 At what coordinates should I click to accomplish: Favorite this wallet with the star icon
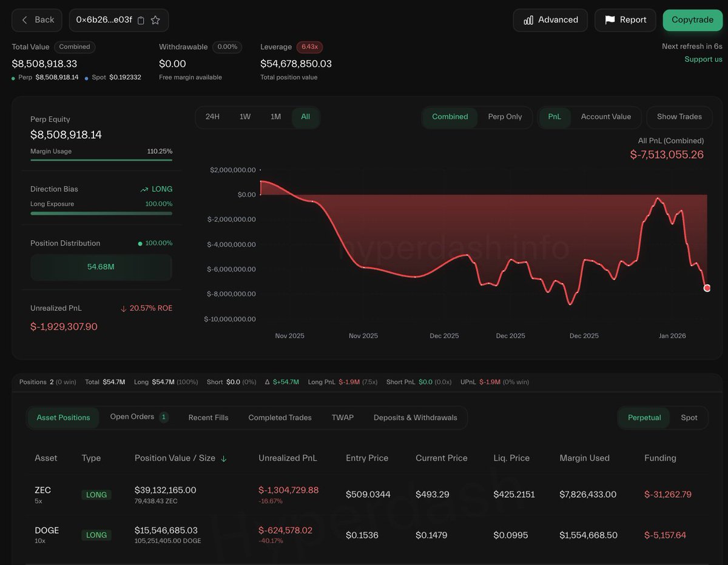click(x=155, y=20)
